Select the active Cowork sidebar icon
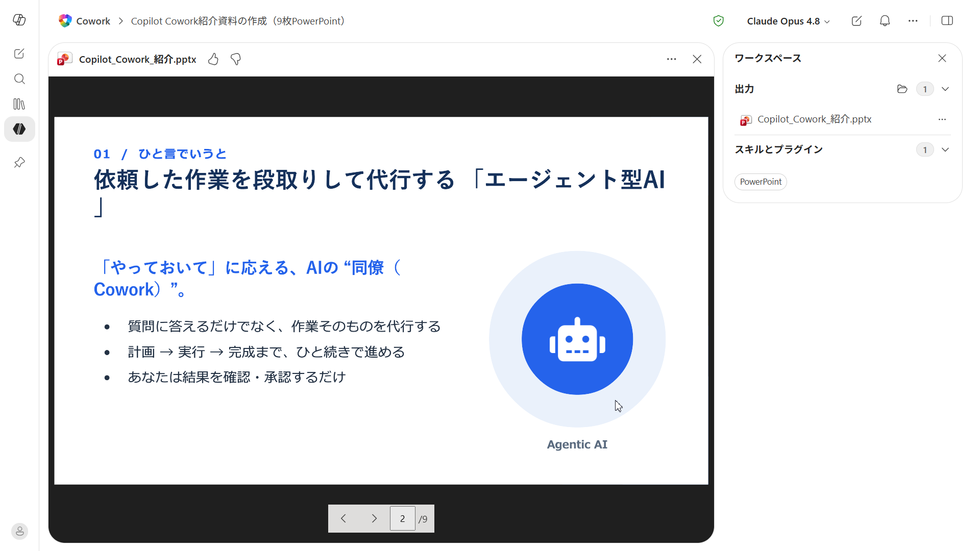 (x=19, y=129)
